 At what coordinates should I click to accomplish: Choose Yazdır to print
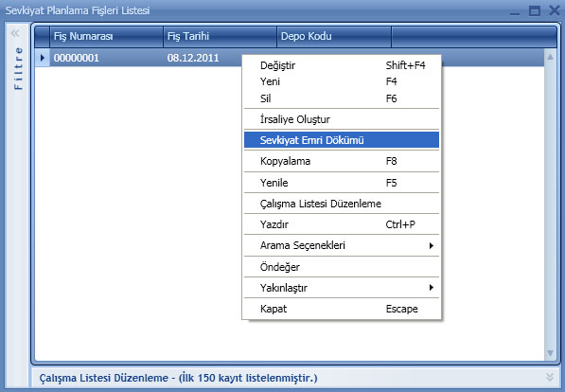click(x=342, y=224)
